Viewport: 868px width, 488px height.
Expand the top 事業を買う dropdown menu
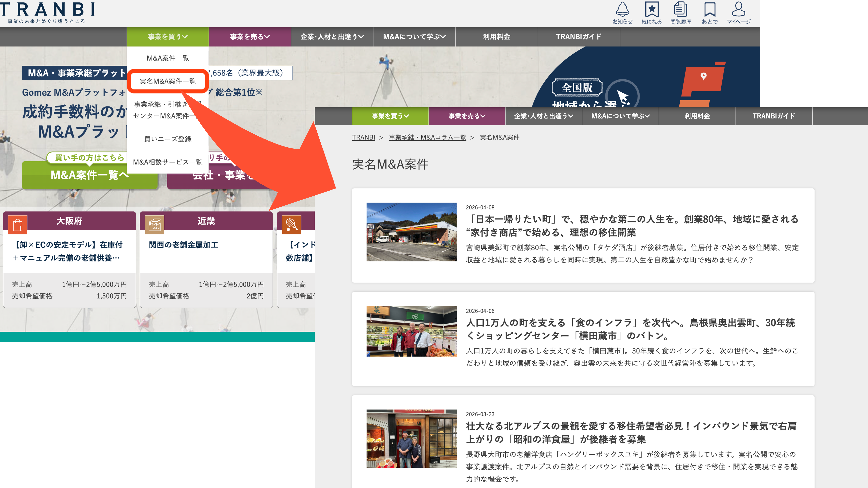(167, 37)
